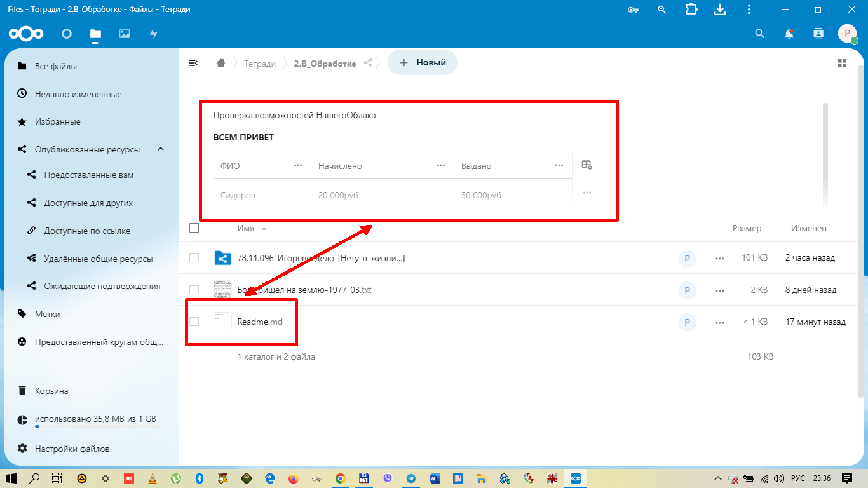This screenshot has width=868, height=488.
Task: Collapse the Опубликованные ресурсы section
Action: click(161, 149)
